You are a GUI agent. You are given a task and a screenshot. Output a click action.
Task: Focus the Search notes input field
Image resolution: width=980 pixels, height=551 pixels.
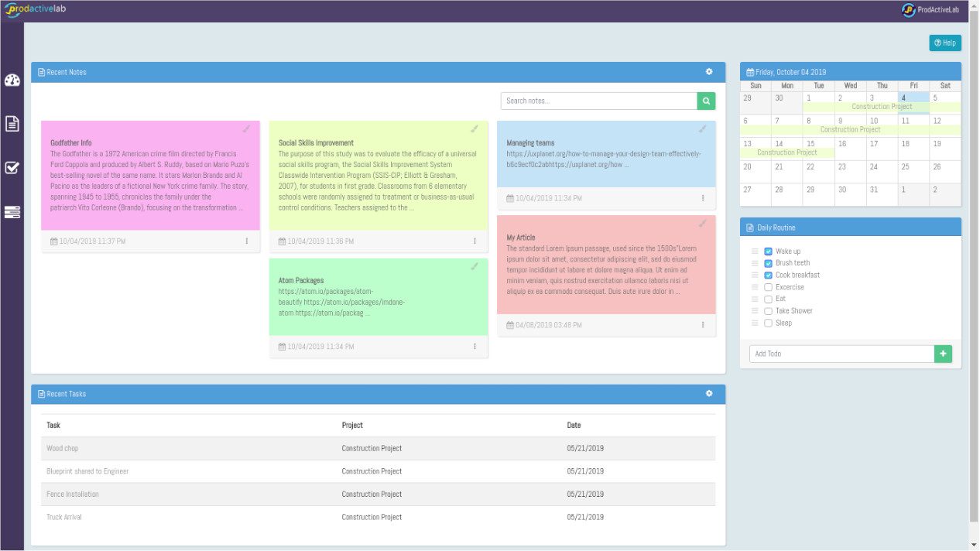click(599, 101)
